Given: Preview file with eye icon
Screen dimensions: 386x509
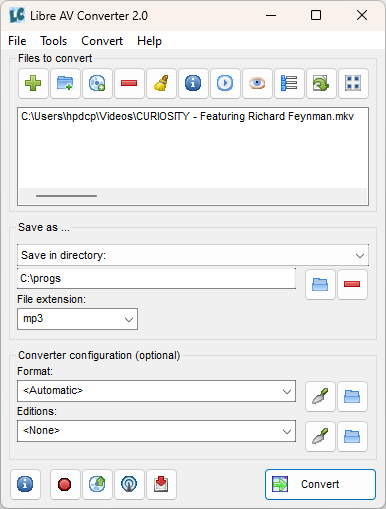Looking at the screenshot, I should click(257, 83).
